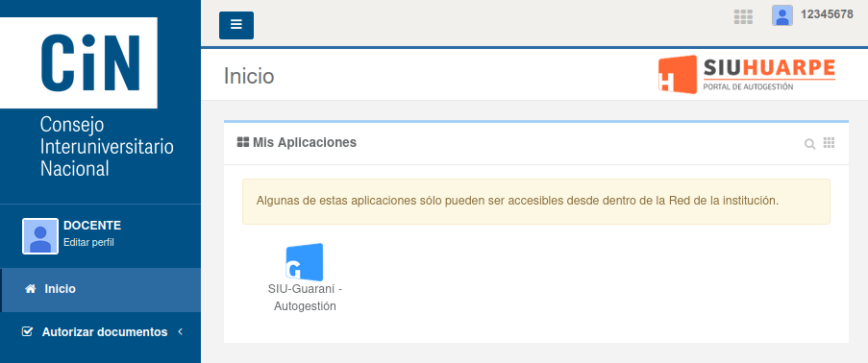Click the DOCENTE username text
Viewport: 868px width, 363px height.
click(92, 226)
